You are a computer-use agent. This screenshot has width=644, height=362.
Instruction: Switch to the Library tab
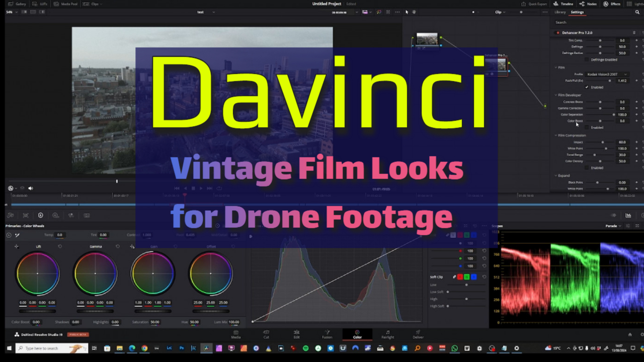point(560,12)
